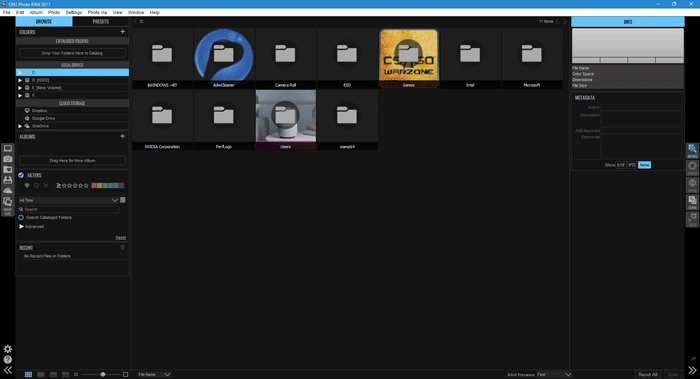Open the camera Pictures shortcut icon

click(8, 159)
